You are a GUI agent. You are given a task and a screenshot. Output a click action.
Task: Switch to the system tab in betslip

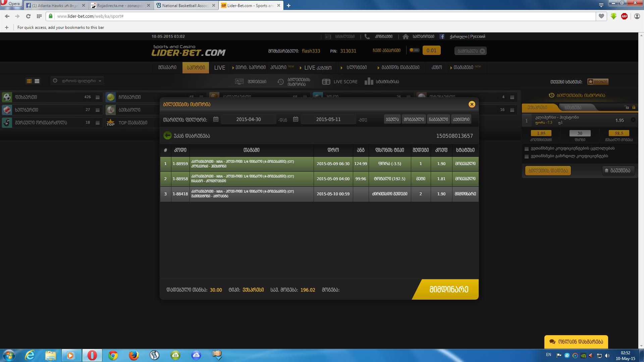[x=573, y=108]
